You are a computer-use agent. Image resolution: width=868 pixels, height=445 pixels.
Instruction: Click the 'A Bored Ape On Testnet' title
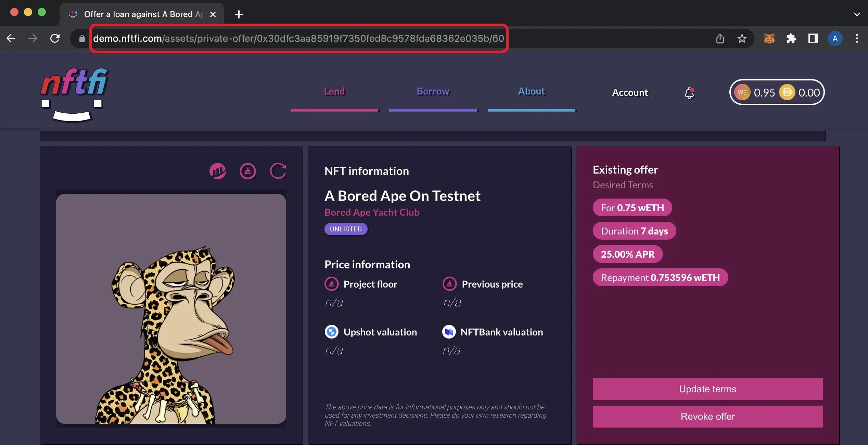402,196
